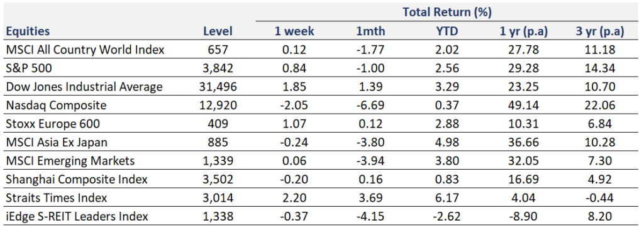Select the Straits Times Index label
Viewport: 644px width, 235px height.
tap(57, 198)
